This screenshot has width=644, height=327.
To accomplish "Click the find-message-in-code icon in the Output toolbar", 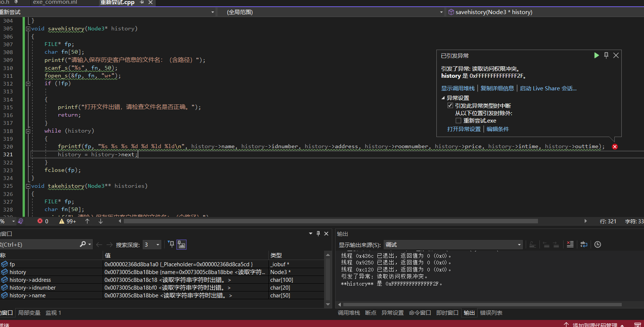I will point(532,244).
